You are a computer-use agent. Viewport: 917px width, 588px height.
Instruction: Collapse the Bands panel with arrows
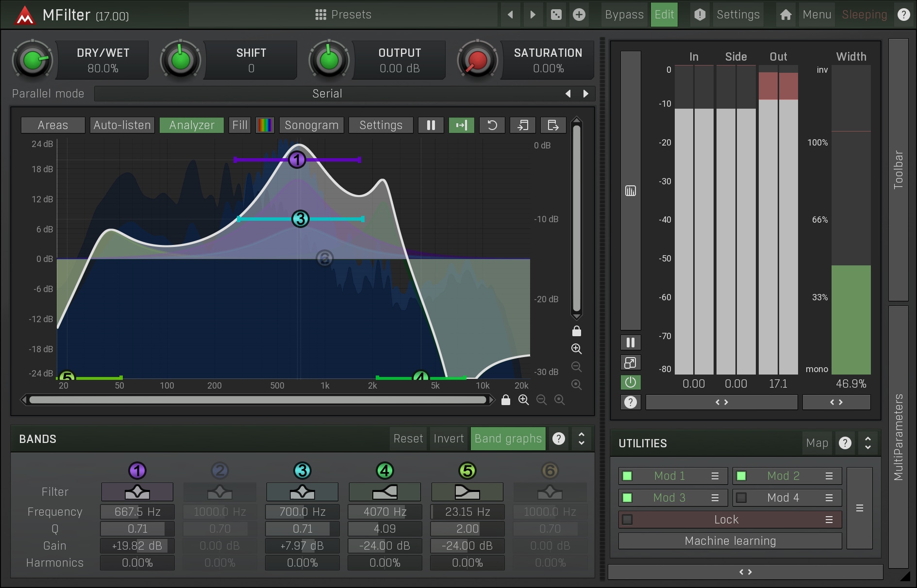(581, 439)
